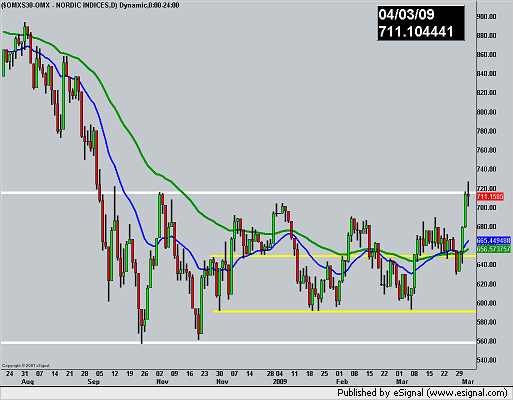This screenshot has width=513, height=400.
Task: Click the $OMXS30-OMX Nordic Indices chart title
Action: 90,5
